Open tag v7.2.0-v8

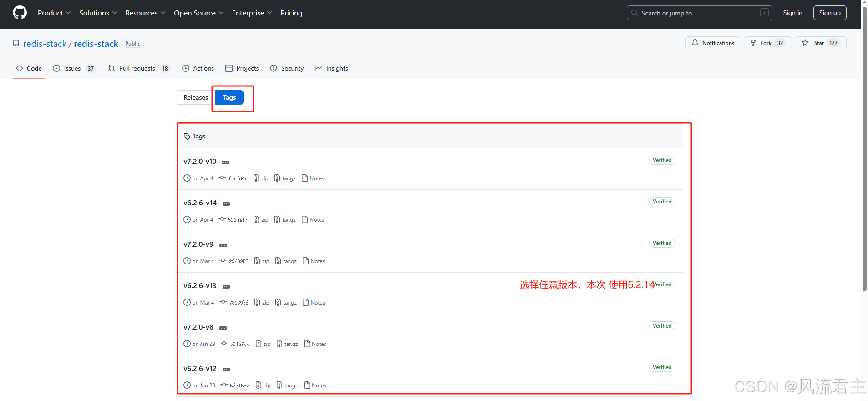(198, 327)
